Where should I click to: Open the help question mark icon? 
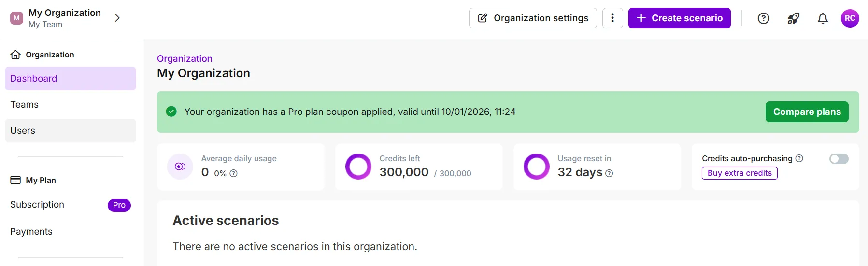coord(763,18)
